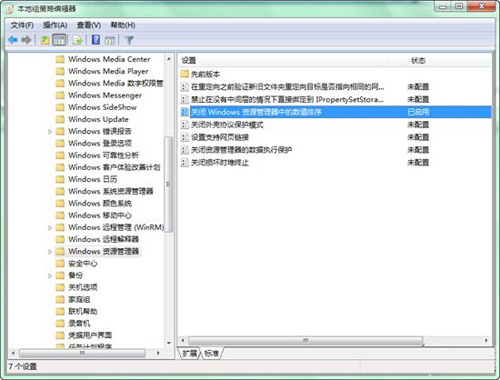
Task: Click the 设置 column header
Action: coord(283,61)
